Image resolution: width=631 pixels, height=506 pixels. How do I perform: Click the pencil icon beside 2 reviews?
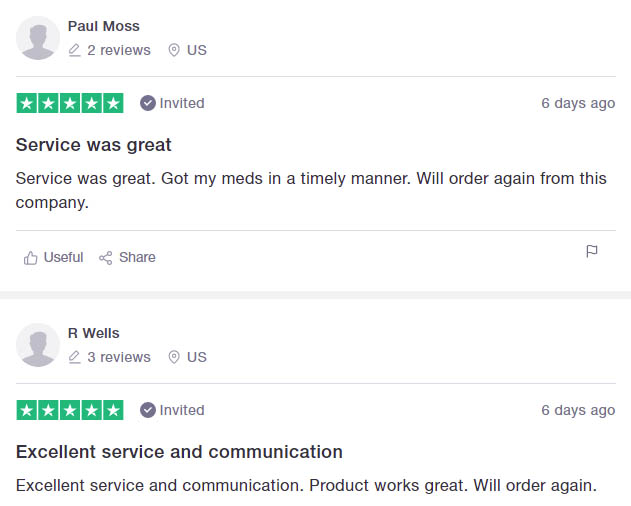click(74, 50)
